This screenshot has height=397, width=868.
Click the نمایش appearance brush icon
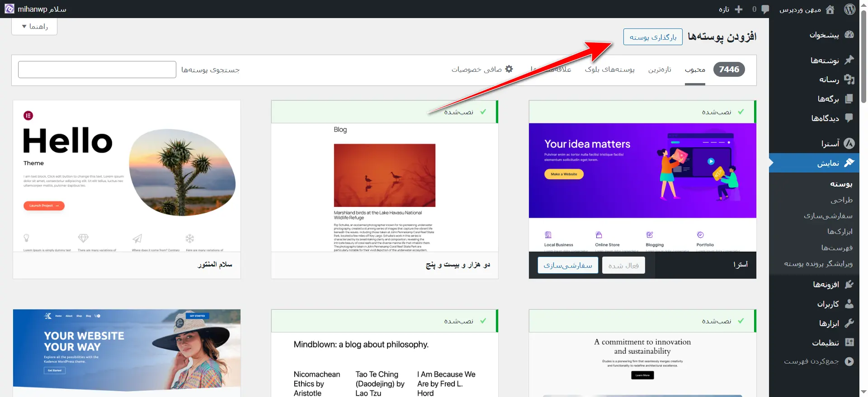pos(849,163)
